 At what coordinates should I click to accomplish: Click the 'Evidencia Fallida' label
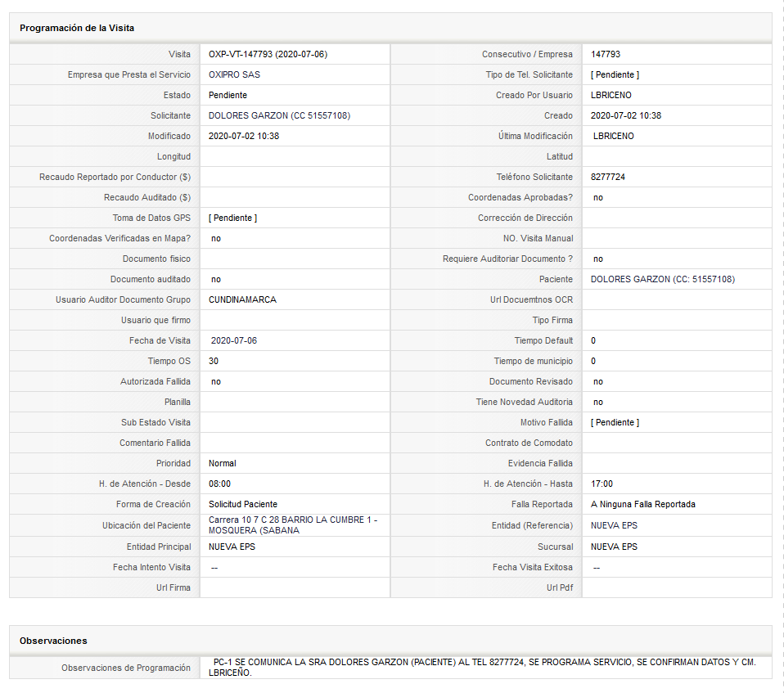coord(540,463)
